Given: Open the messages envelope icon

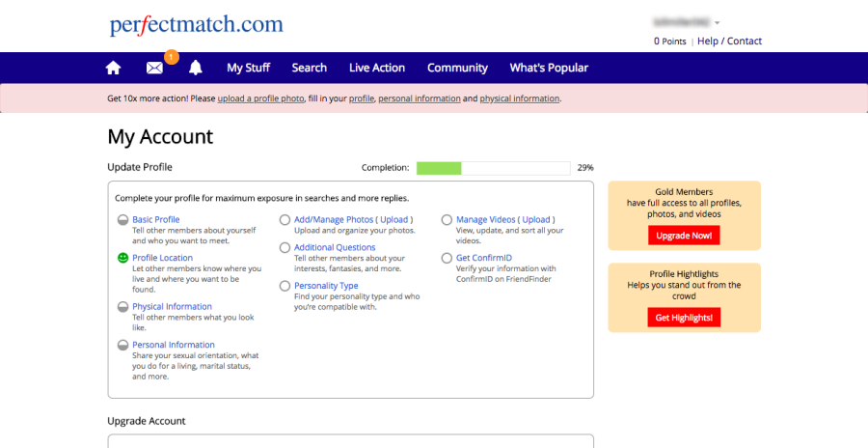Looking at the screenshot, I should click(154, 68).
